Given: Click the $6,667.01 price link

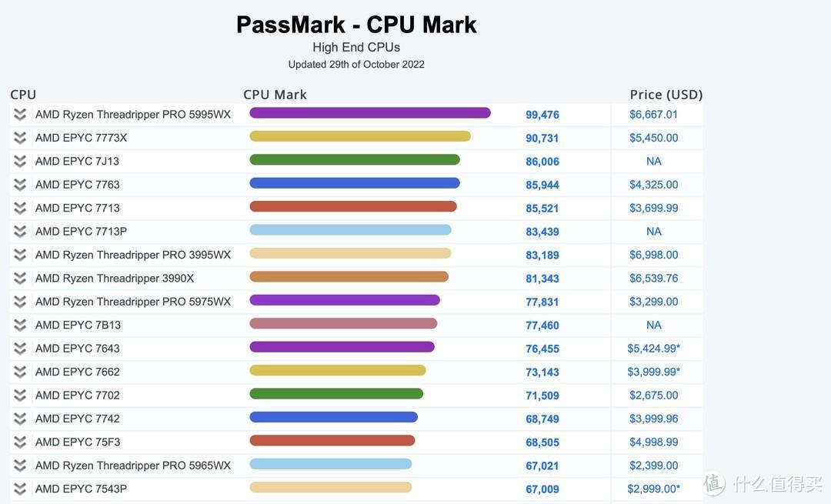Looking at the screenshot, I should (x=653, y=115).
